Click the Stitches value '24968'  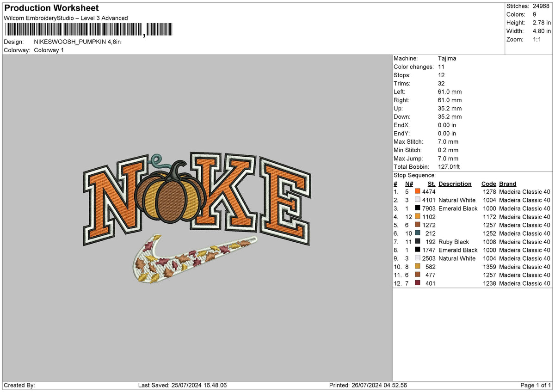[x=541, y=6]
